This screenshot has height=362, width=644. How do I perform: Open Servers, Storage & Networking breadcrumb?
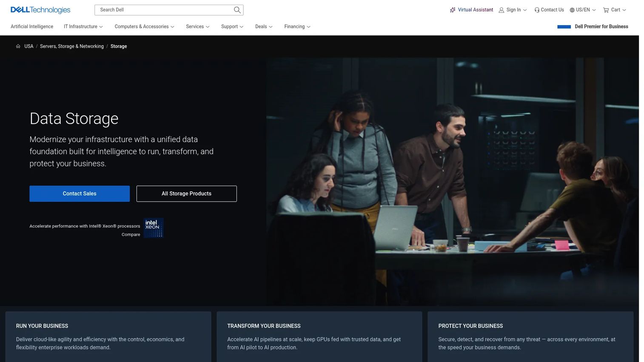pos(72,46)
